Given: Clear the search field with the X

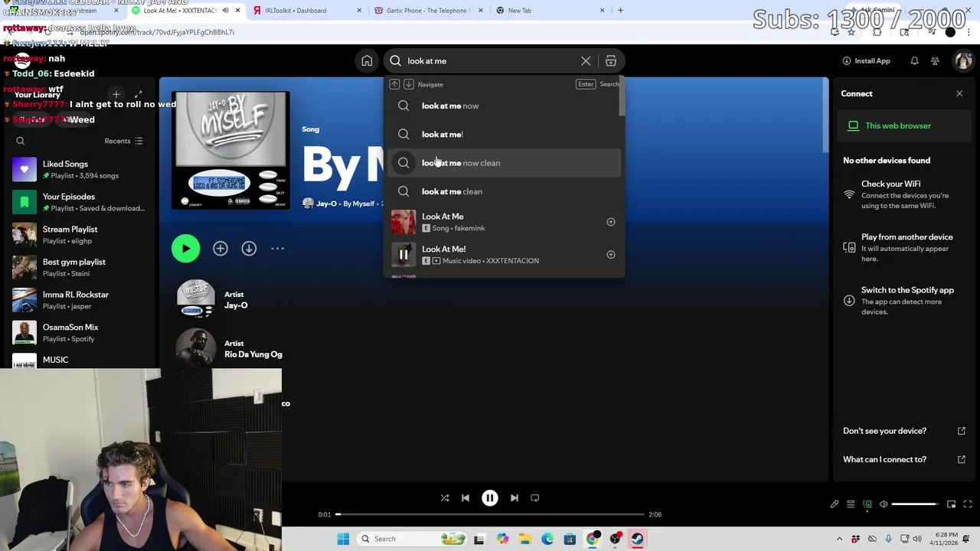Looking at the screenshot, I should pos(586,61).
